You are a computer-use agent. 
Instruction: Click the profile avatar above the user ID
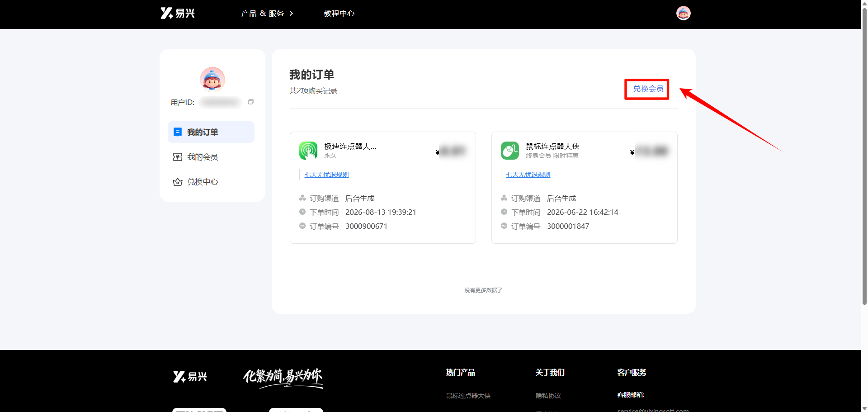[212, 79]
